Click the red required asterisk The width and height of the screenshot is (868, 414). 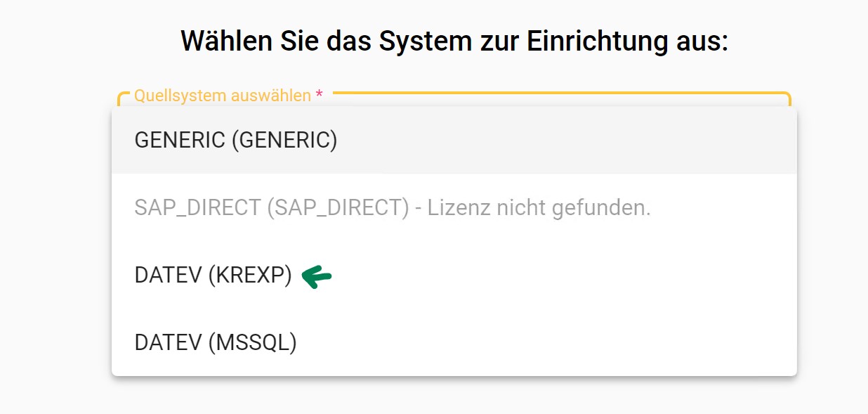tap(320, 96)
